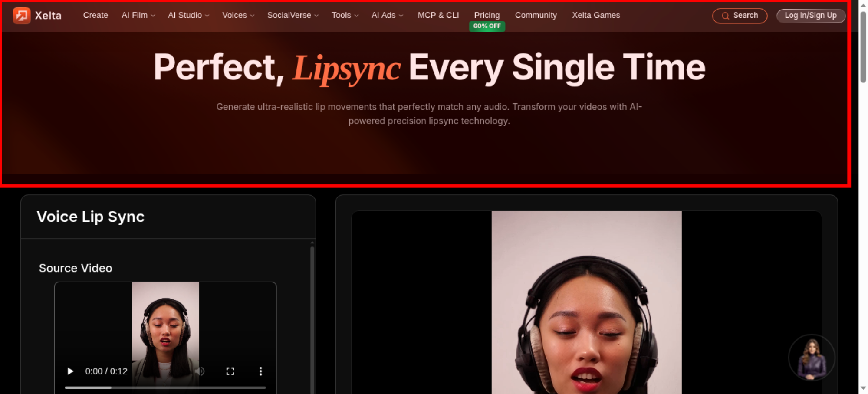868x394 pixels.
Task: Click the 60% OFF badge
Action: (x=487, y=26)
